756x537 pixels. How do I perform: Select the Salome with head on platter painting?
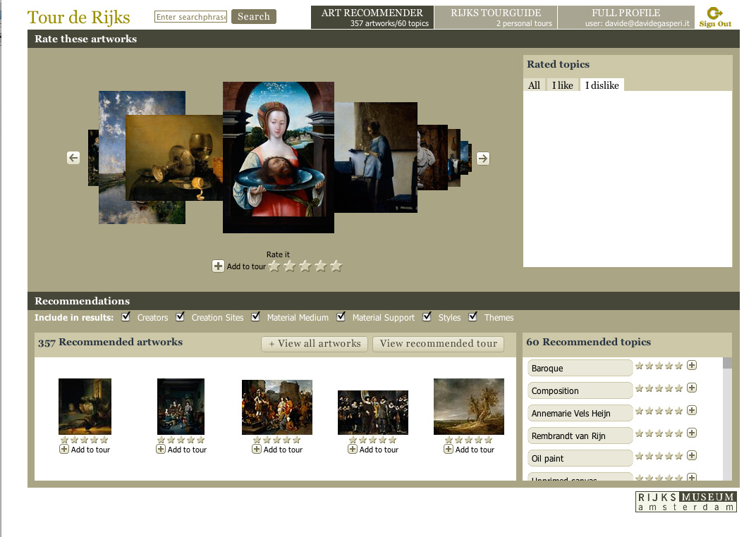tap(278, 157)
